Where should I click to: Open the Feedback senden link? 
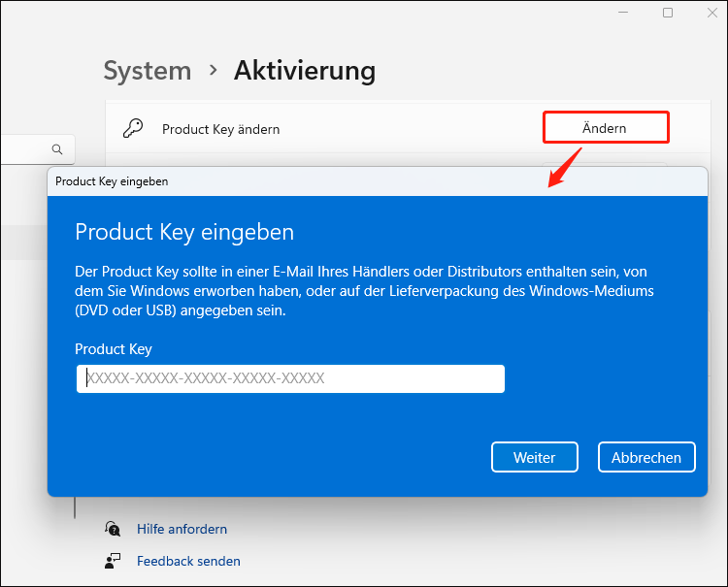point(188,561)
